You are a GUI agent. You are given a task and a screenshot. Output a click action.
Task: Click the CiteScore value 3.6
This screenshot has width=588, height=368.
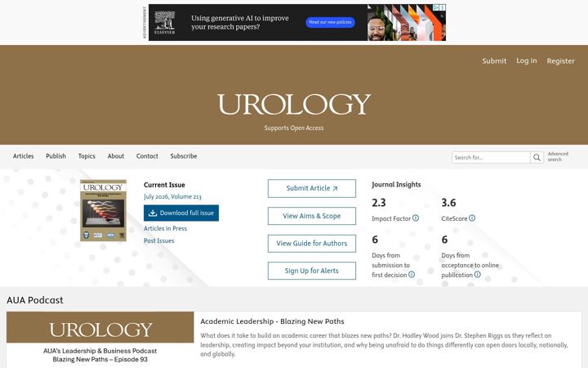[x=448, y=203]
